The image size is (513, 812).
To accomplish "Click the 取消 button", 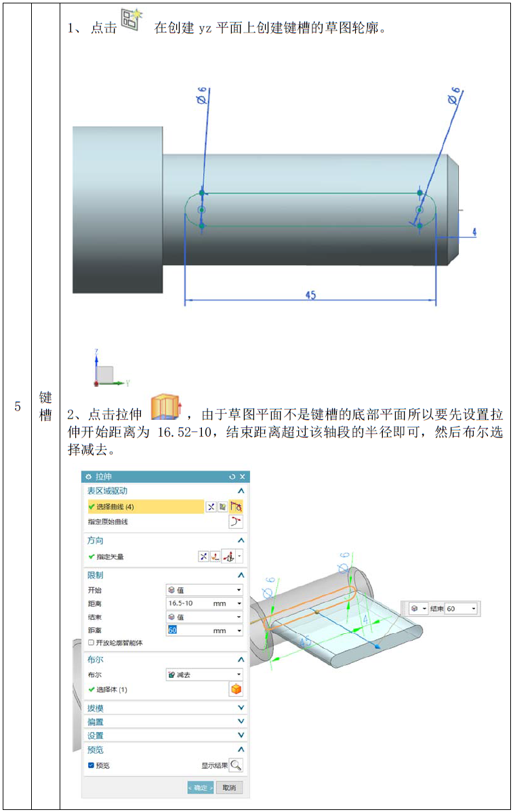I will pyautogui.click(x=229, y=788).
